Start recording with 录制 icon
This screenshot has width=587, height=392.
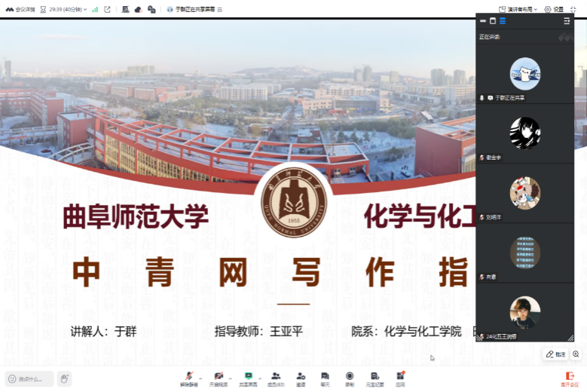tap(350, 378)
